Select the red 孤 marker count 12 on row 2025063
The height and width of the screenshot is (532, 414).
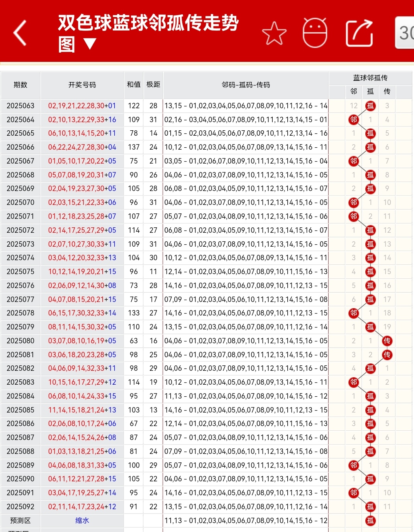click(x=370, y=106)
